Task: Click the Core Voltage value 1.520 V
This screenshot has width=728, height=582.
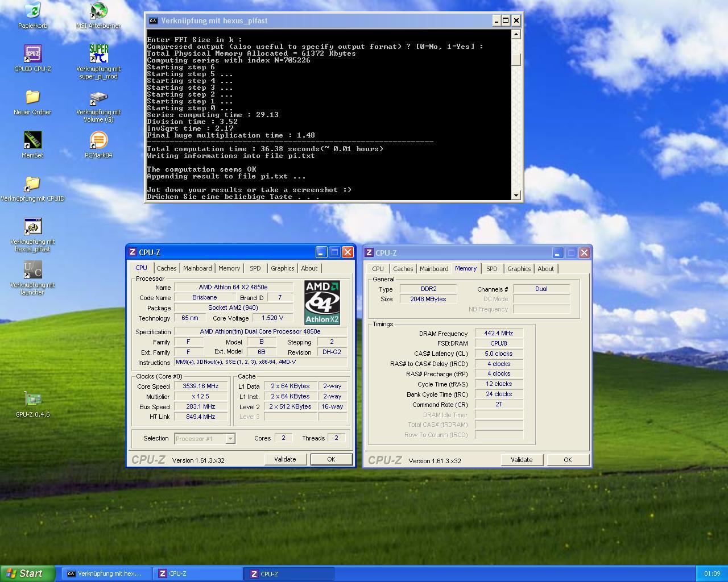Action: point(272,318)
